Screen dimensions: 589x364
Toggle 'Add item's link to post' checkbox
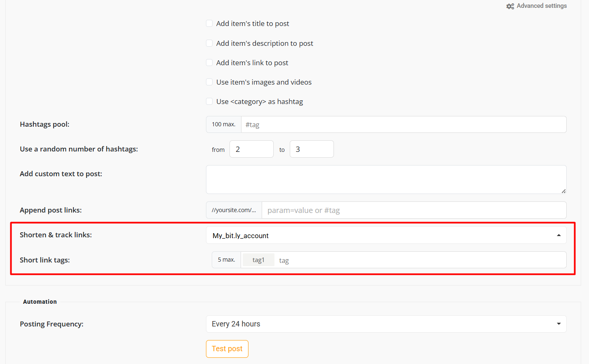(209, 63)
